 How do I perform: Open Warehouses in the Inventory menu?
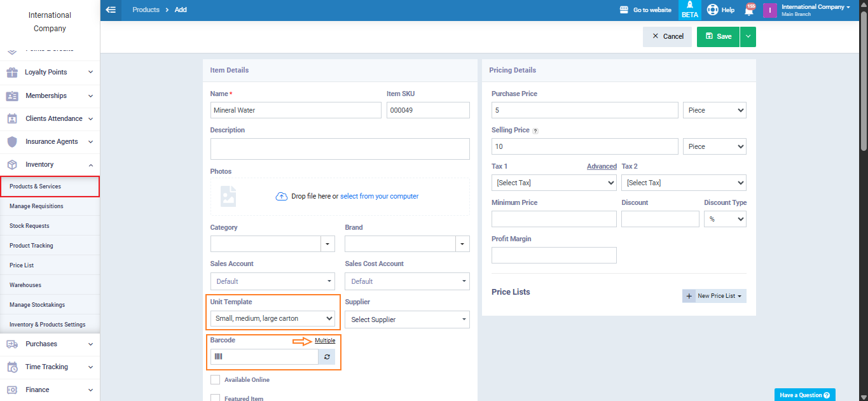click(x=25, y=285)
